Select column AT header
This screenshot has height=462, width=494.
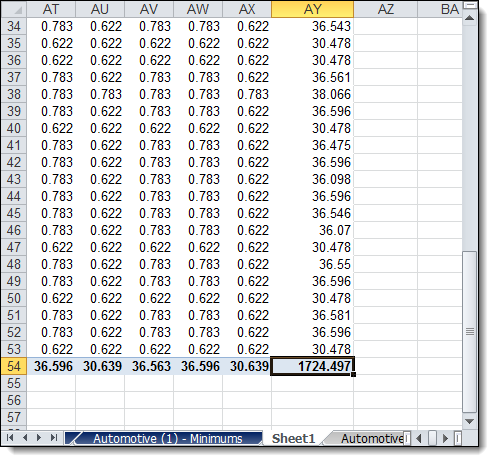click(51, 9)
